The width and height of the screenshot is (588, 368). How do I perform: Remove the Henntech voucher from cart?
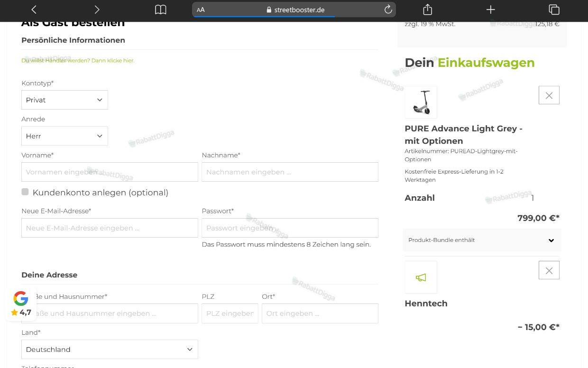pos(549,270)
